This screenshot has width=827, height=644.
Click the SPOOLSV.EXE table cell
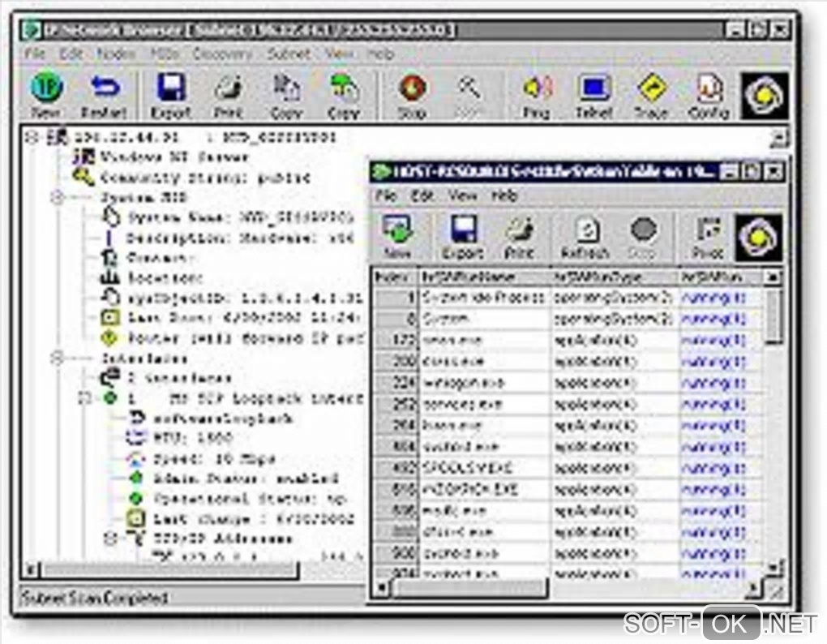pos(484,468)
